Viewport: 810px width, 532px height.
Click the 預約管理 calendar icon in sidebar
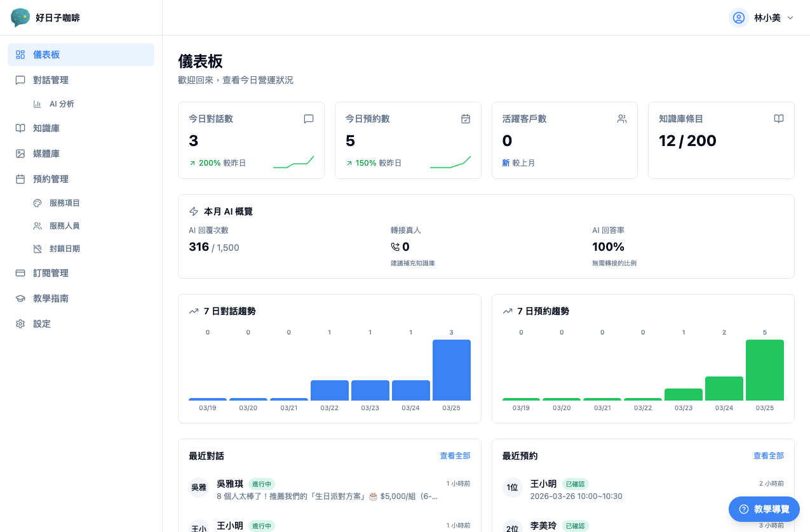[x=20, y=178]
